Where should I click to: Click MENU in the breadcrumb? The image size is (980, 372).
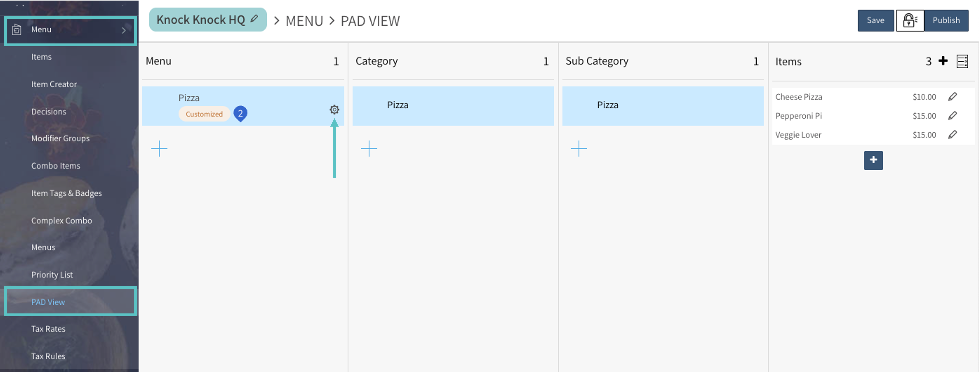(304, 21)
